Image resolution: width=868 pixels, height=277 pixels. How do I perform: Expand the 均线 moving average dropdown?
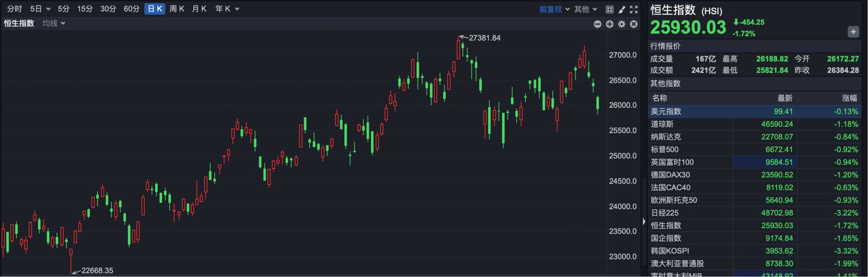pyautogui.click(x=54, y=23)
